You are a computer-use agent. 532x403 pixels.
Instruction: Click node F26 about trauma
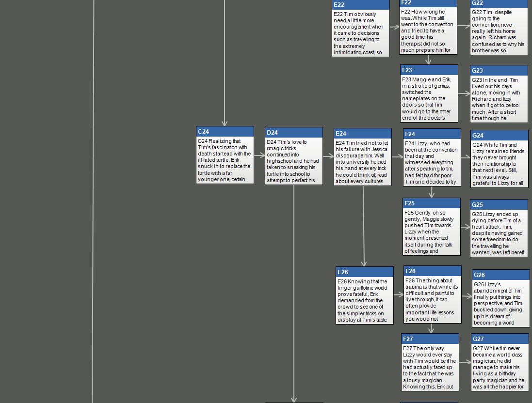(x=433, y=294)
